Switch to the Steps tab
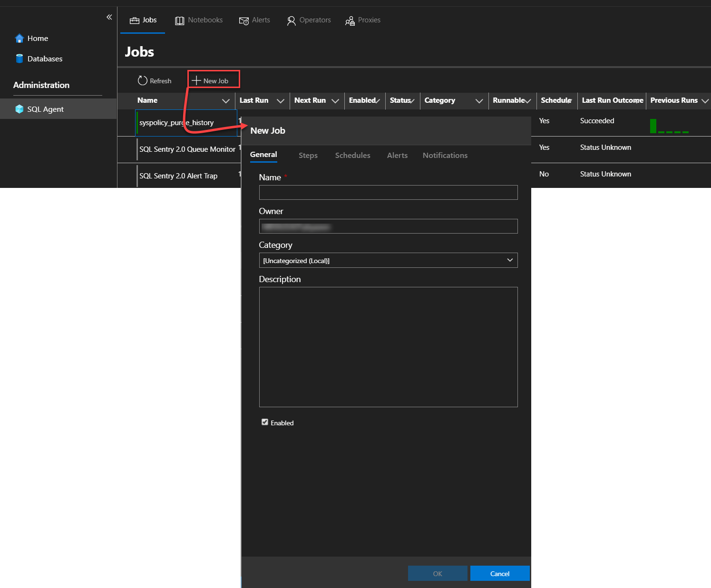This screenshot has width=711, height=588. [308, 156]
